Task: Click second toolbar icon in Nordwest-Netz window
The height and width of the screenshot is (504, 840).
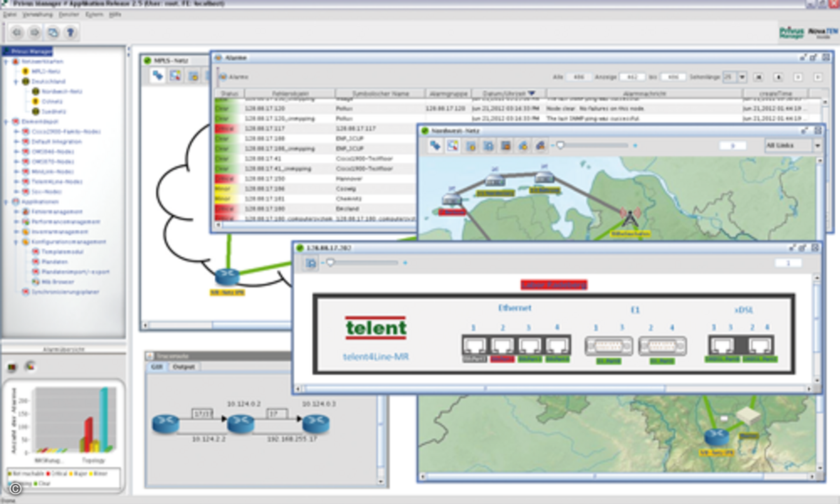Action: tap(453, 146)
